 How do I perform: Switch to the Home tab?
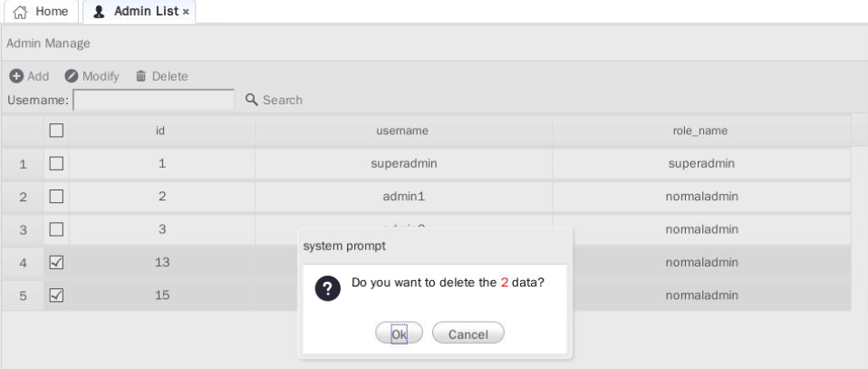click(x=41, y=12)
